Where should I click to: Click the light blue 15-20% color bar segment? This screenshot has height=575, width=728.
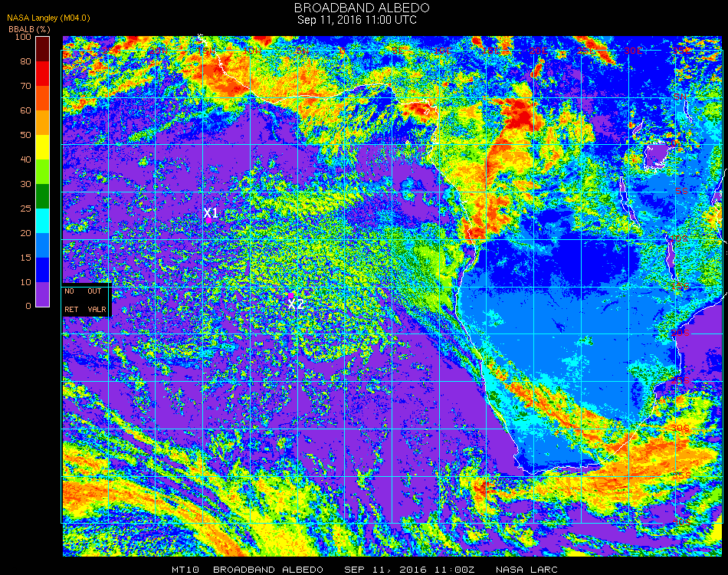42,245
